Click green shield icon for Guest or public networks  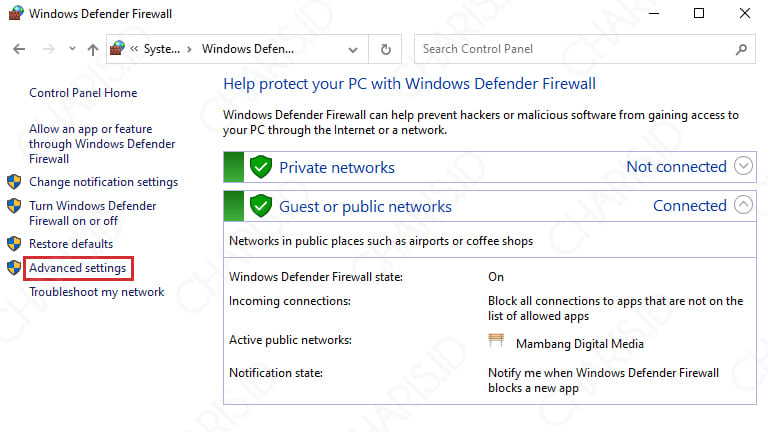261,206
